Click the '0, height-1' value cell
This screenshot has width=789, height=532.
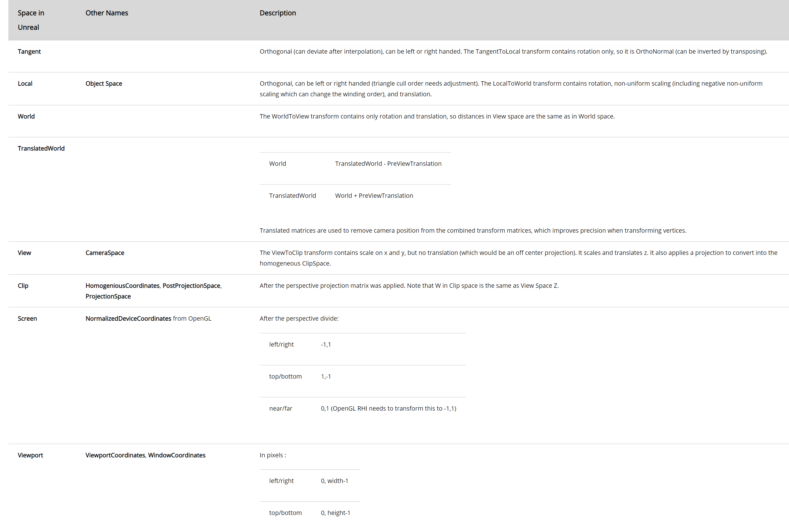335,513
